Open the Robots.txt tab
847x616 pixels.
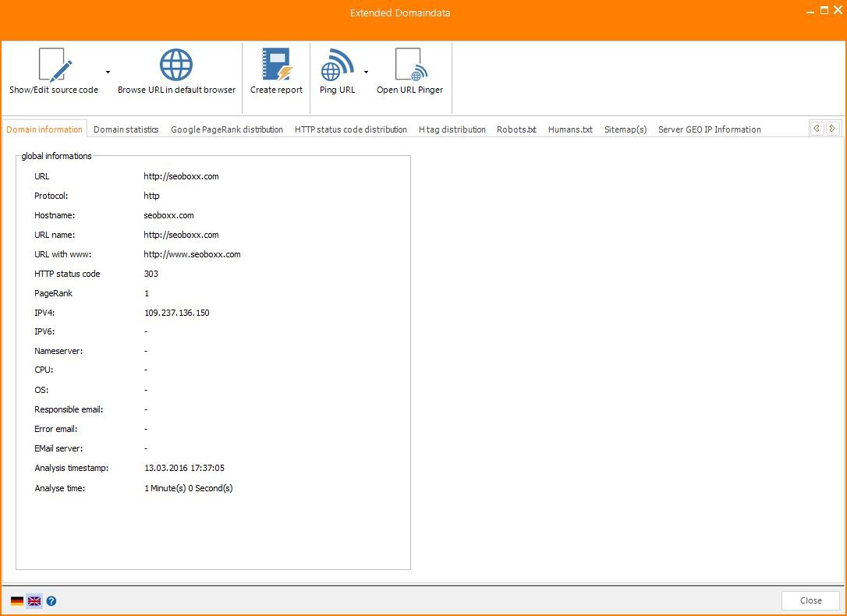(x=516, y=129)
